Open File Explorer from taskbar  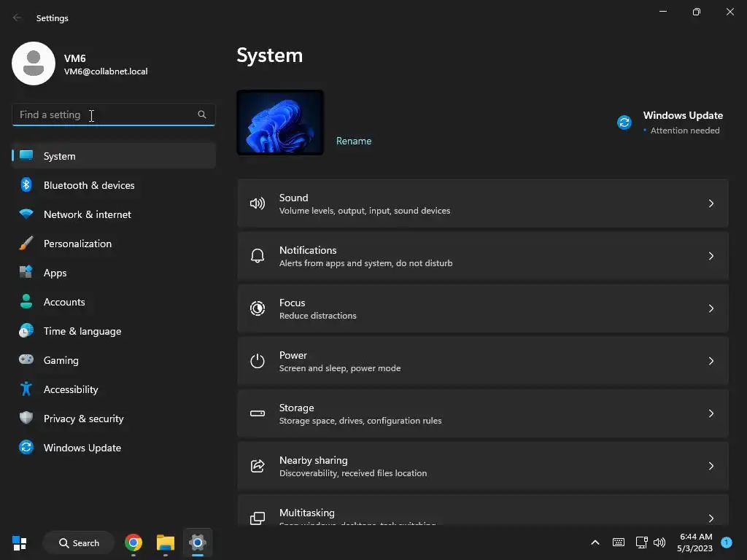[x=166, y=542]
